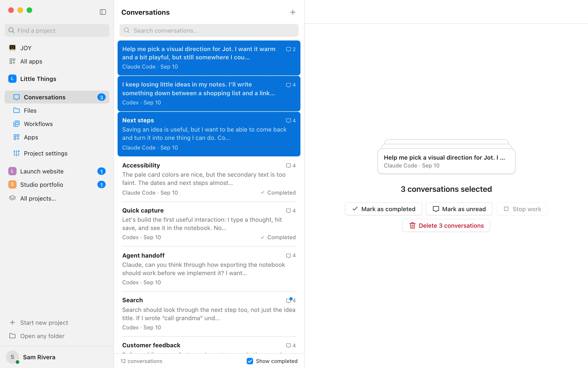This screenshot has height=368, width=588.
Task: Open the Accessibility conversation
Action: [x=209, y=179]
